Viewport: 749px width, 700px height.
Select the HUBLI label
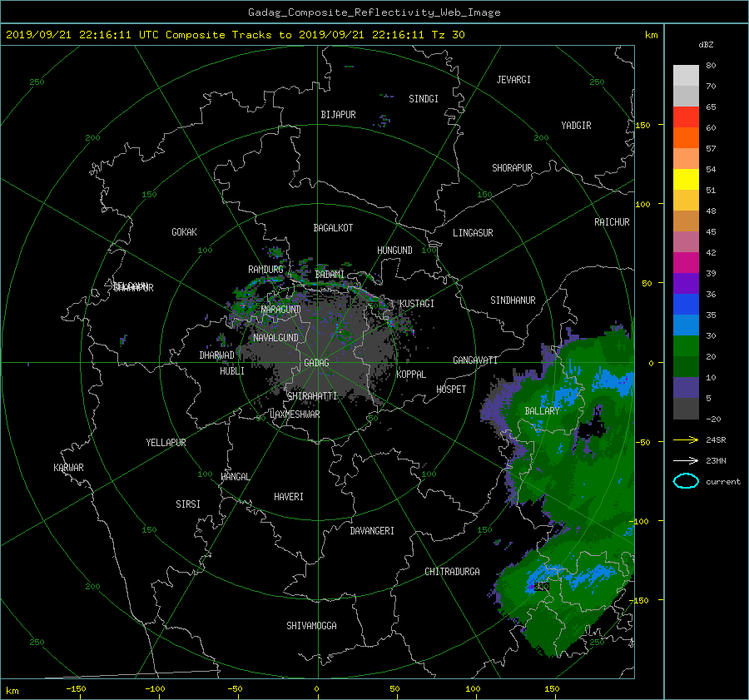coord(231,371)
